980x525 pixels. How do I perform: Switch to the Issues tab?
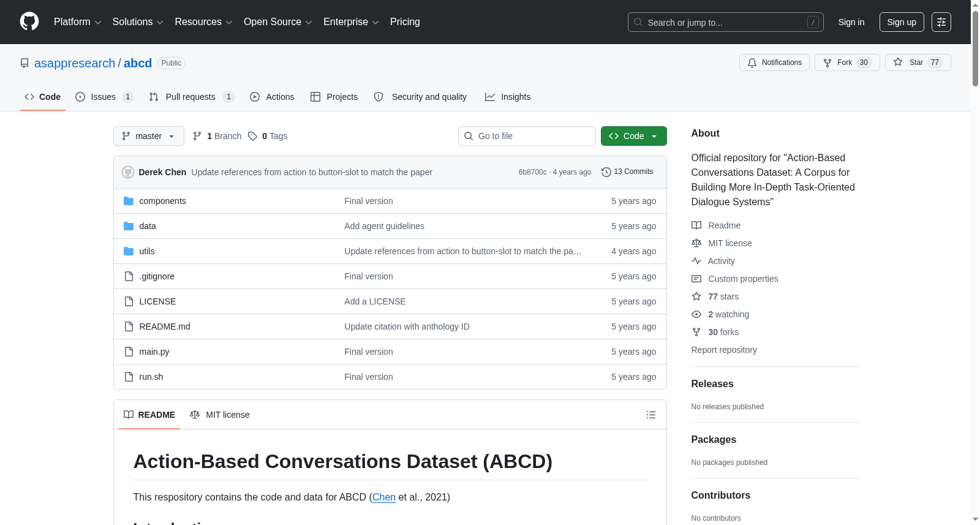click(104, 97)
